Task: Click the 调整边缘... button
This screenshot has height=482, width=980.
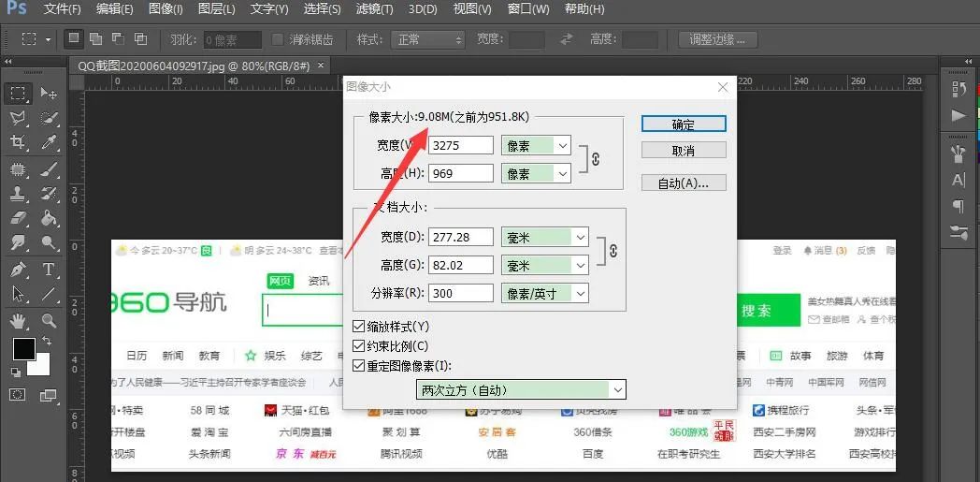Action: coord(717,39)
